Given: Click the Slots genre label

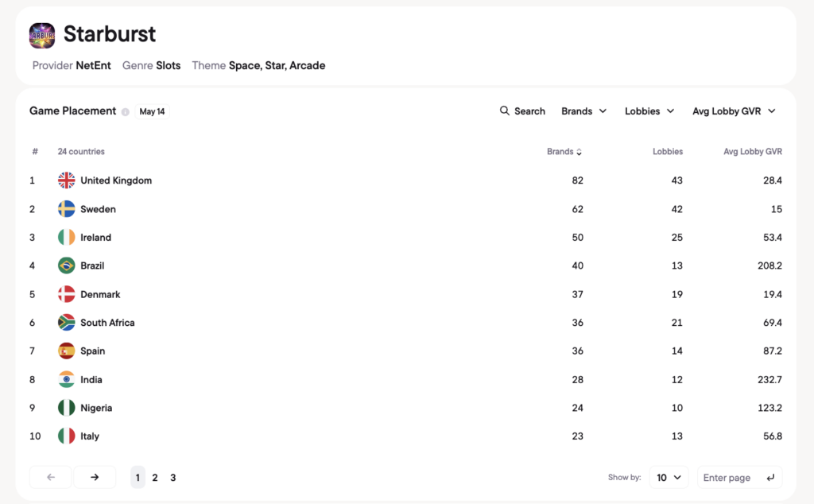Looking at the screenshot, I should pos(169,65).
